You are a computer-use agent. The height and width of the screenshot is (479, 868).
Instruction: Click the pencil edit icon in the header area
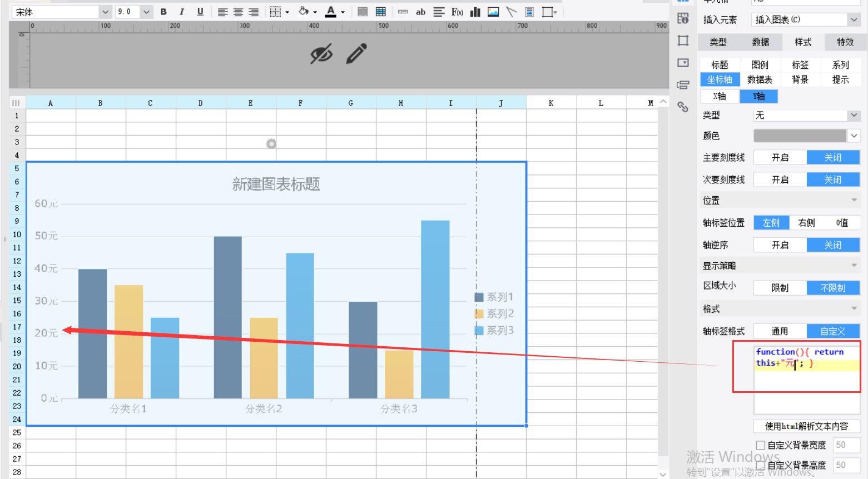356,53
